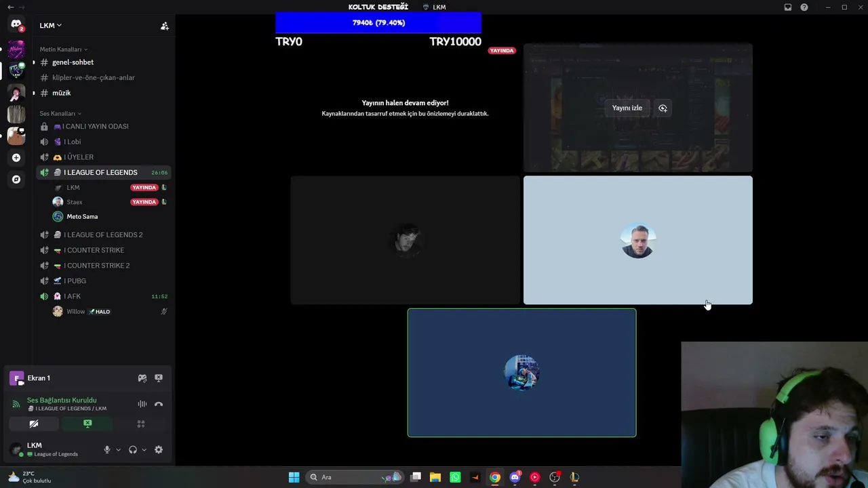Open the genel-sohbet text channel
This screenshot has height=488, width=868.
[104, 62]
